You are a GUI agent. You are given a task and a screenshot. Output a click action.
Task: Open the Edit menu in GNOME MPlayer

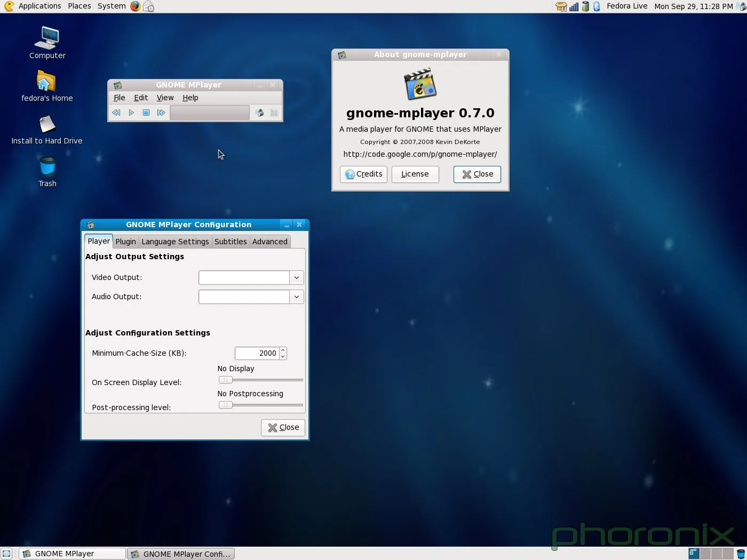pos(141,98)
